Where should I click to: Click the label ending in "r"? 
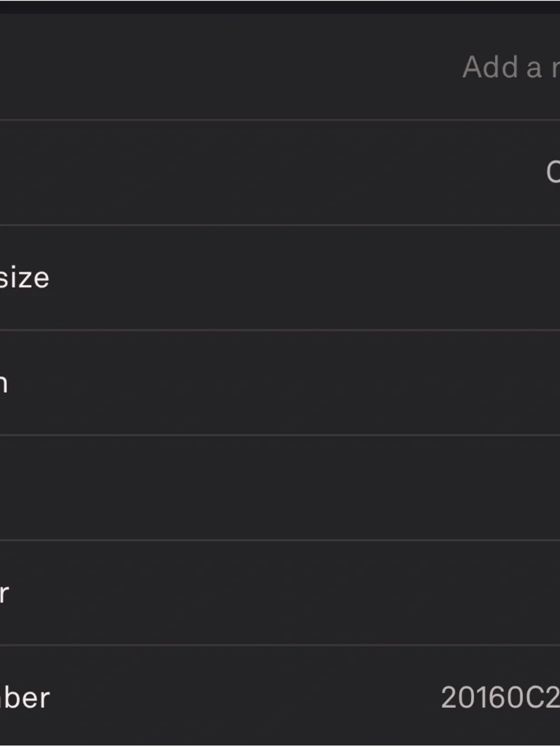click(x=4, y=593)
